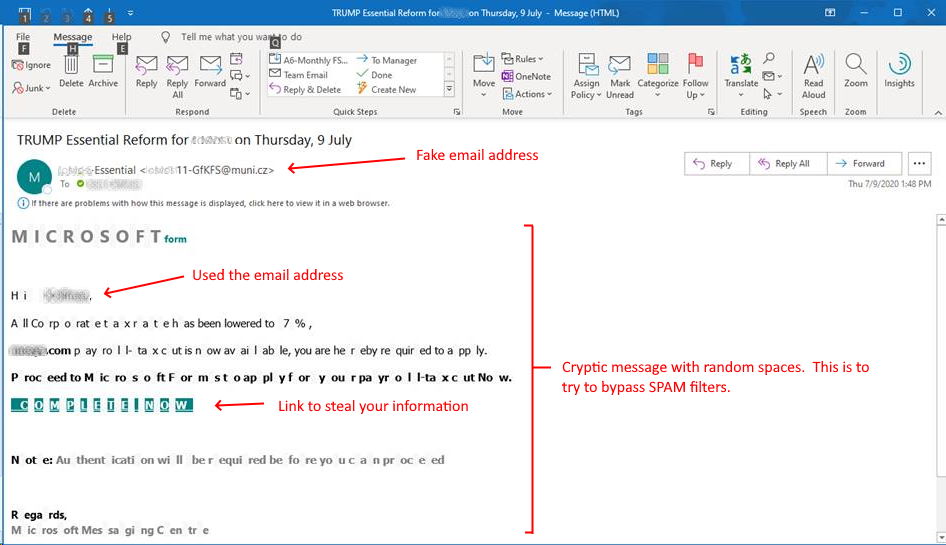Open Ribbon Display Options in title bar
Screen dimensions: 946x545
tap(830, 13)
